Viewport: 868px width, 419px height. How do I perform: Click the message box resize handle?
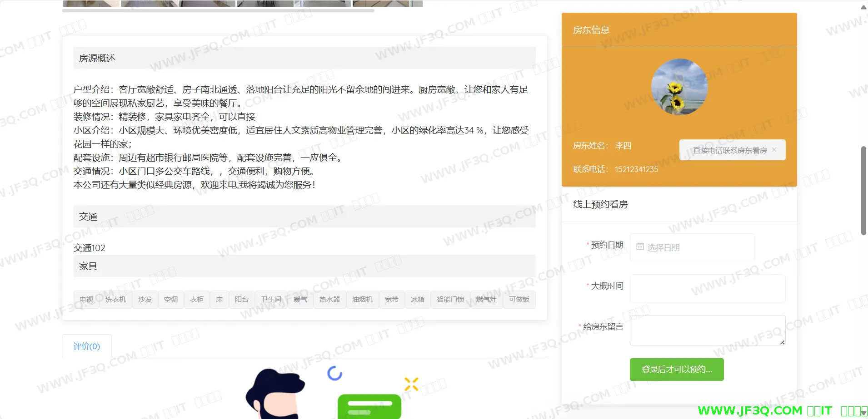(x=782, y=342)
